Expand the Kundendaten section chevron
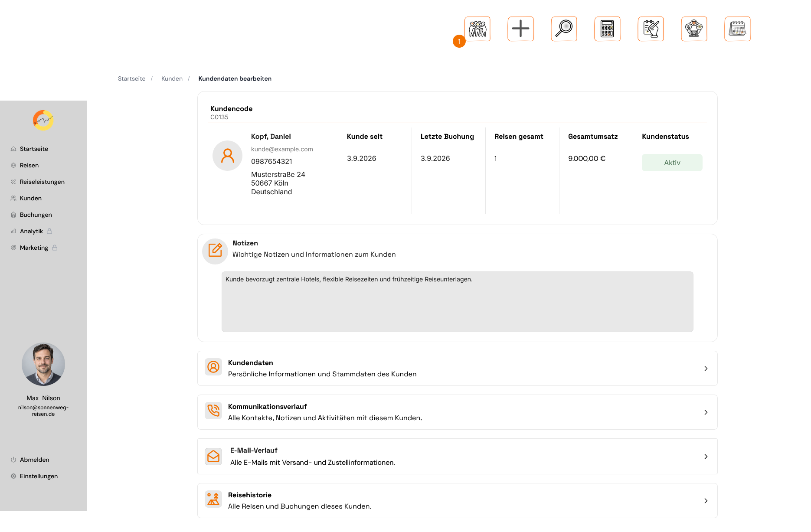Image resolution: width=811 pixels, height=532 pixels. click(706, 369)
